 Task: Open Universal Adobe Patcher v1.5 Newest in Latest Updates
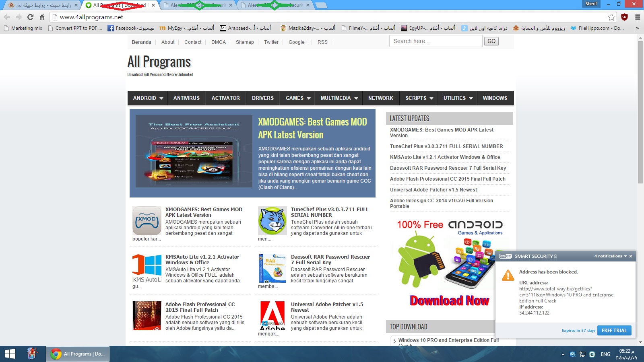click(433, 190)
